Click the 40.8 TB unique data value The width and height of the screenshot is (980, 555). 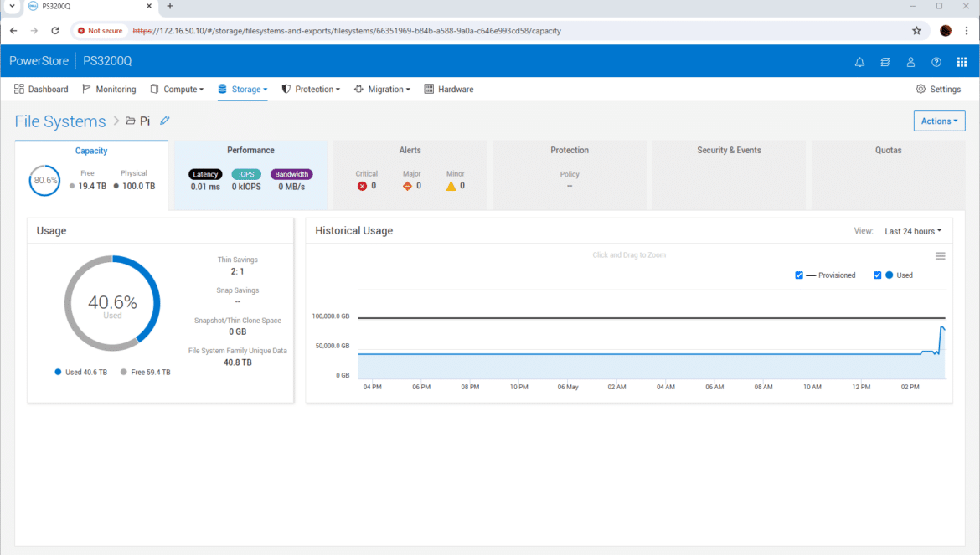pos(238,362)
